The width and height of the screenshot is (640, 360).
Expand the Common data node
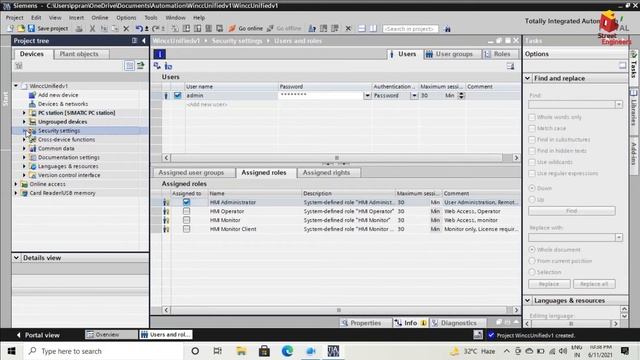(x=24, y=149)
